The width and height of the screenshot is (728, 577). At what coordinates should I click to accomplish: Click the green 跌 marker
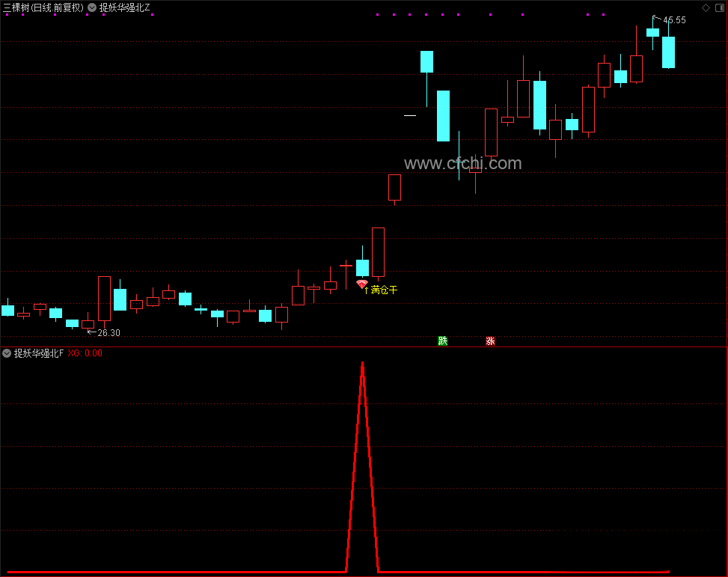point(442,341)
